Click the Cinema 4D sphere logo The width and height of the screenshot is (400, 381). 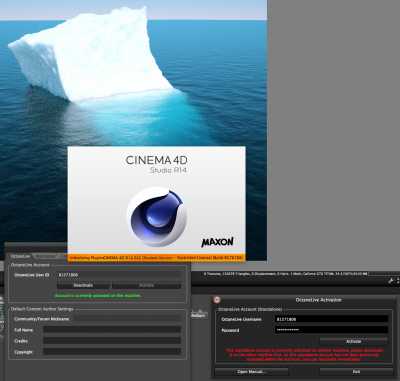pyautogui.click(x=157, y=217)
